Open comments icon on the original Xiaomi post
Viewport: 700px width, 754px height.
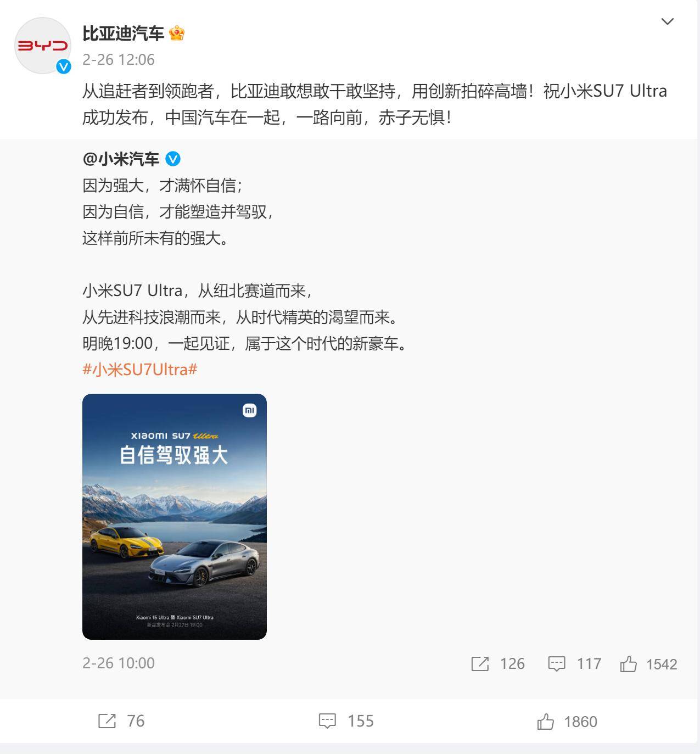click(557, 664)
